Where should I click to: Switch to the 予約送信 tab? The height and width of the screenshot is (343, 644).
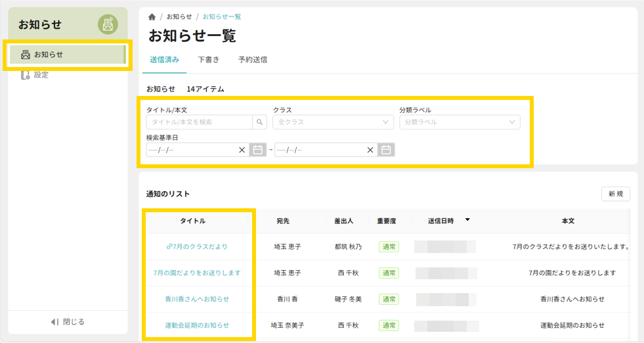point(253,60)
